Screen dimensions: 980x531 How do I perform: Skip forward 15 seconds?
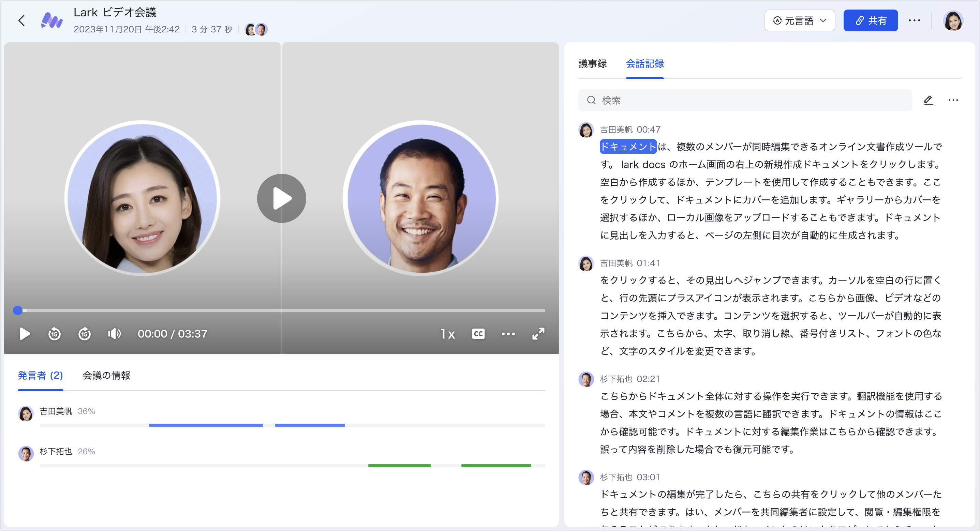tap(85, 334)
